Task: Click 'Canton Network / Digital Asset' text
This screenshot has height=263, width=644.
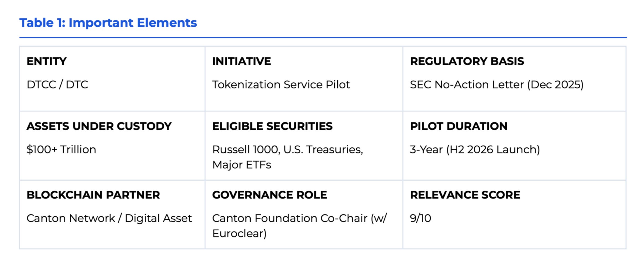Action: (x=109, y=218)
